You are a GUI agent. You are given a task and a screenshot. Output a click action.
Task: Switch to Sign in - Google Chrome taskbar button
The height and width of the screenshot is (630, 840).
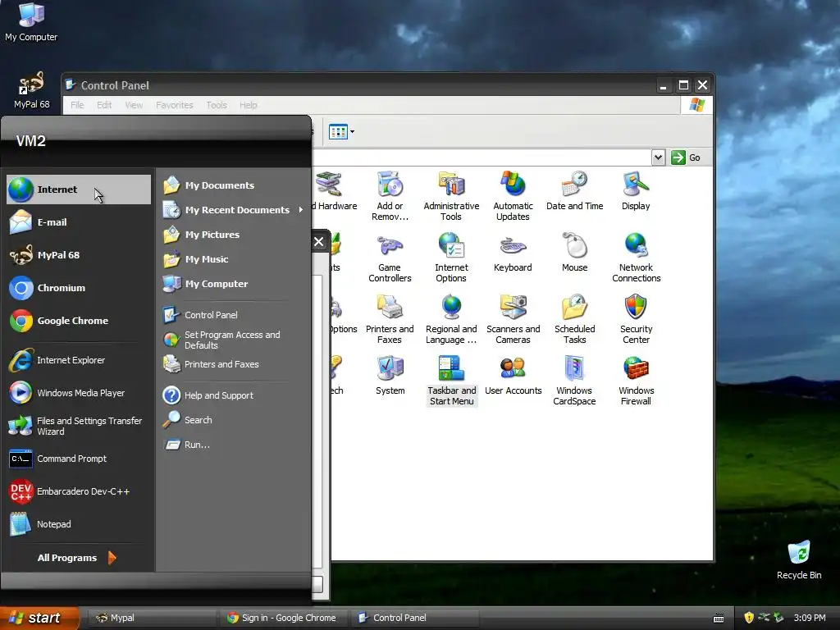pyautogui.click(x=285, y=618)
